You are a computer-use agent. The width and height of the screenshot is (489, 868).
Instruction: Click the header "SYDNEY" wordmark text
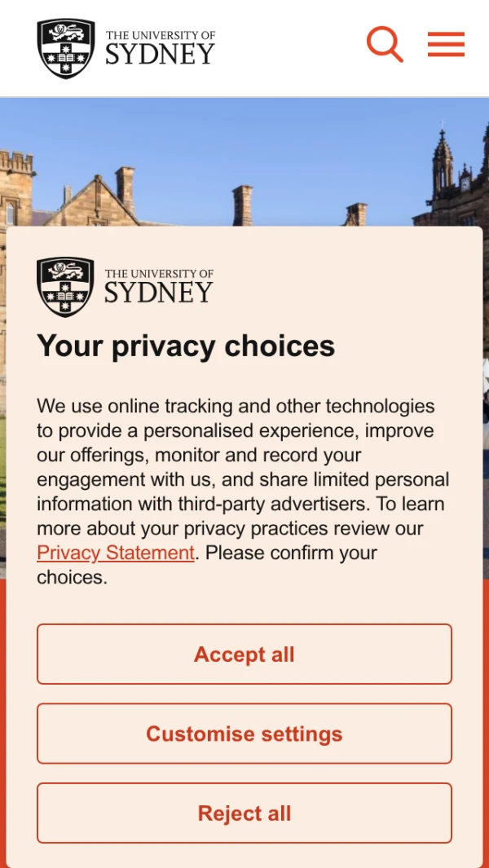point(160,55)
